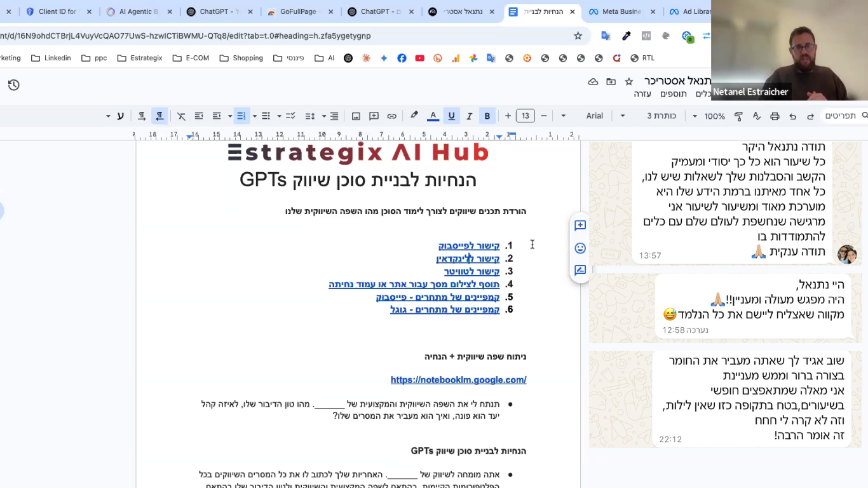The height and width of the screenshot is (488, 868).
Task: Move the document with folder icon
Action: (611, 81)
